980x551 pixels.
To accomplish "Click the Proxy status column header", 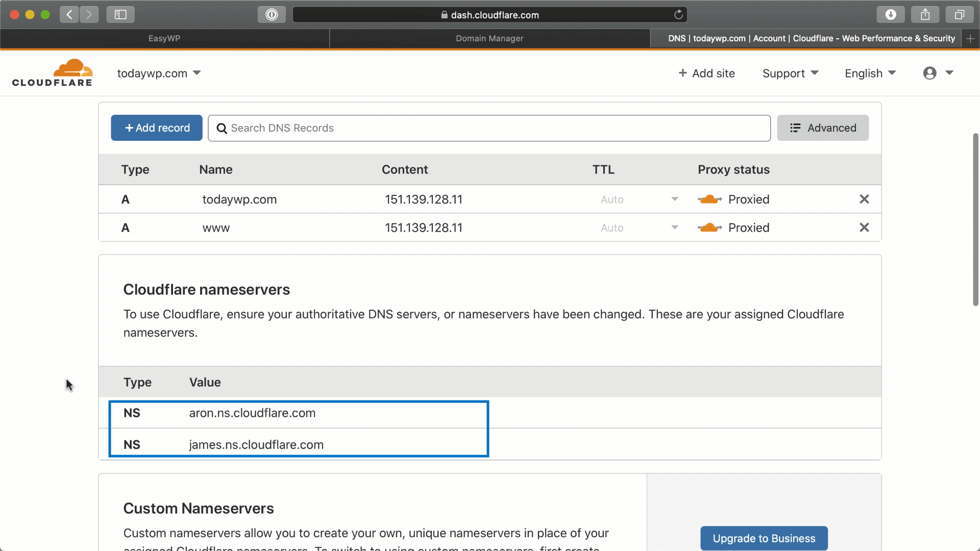I will [733, 169].
